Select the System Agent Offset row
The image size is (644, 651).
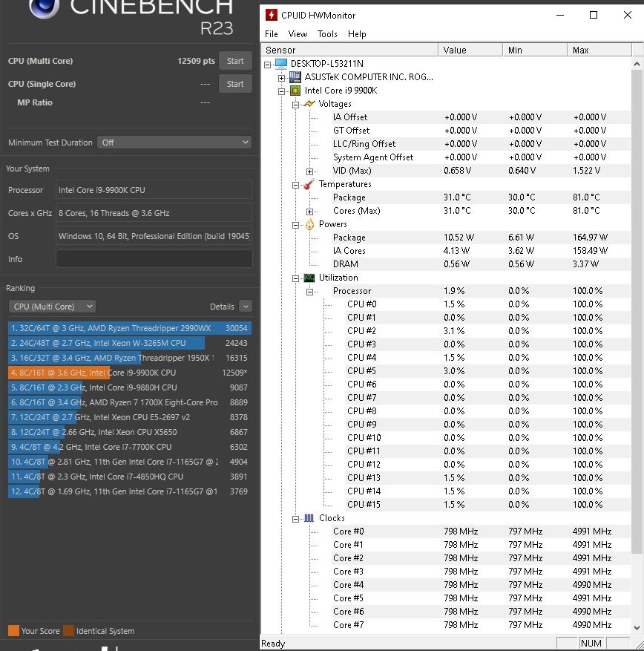click(480, 157)
